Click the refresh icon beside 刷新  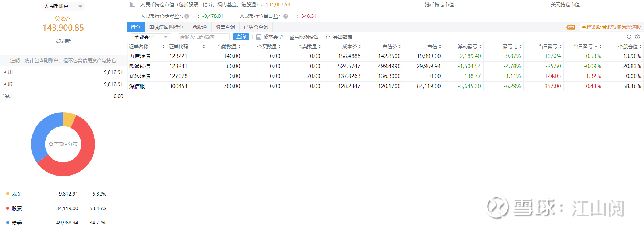(58, 41)
